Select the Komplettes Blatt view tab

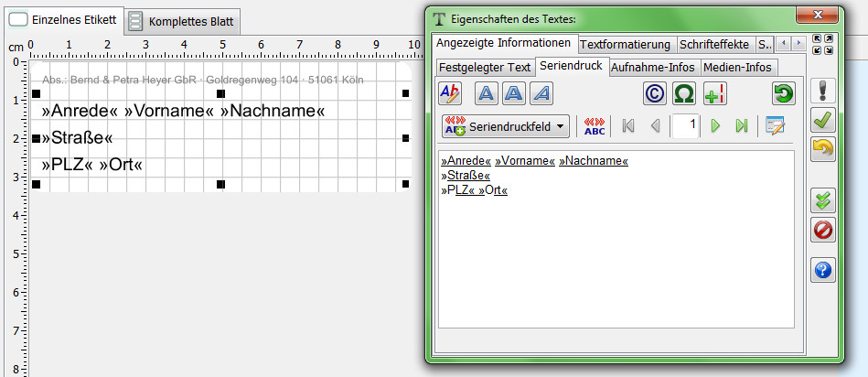(184, 20)
